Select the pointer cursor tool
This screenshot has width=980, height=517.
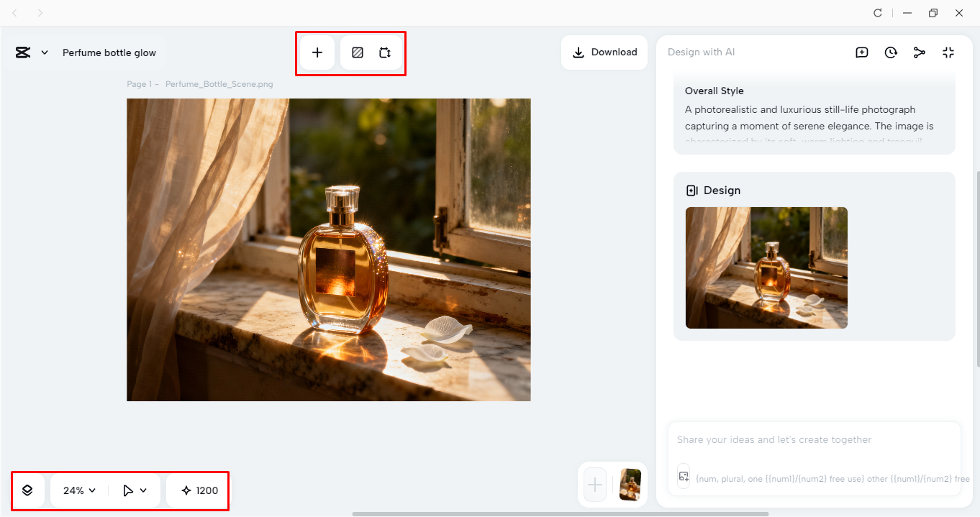click(128, 490)
